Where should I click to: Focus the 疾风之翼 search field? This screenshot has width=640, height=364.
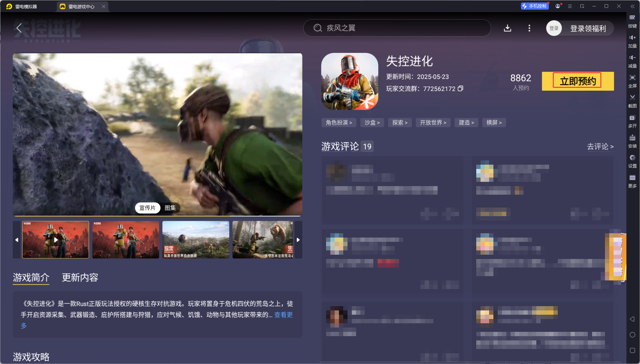point(397,28)
